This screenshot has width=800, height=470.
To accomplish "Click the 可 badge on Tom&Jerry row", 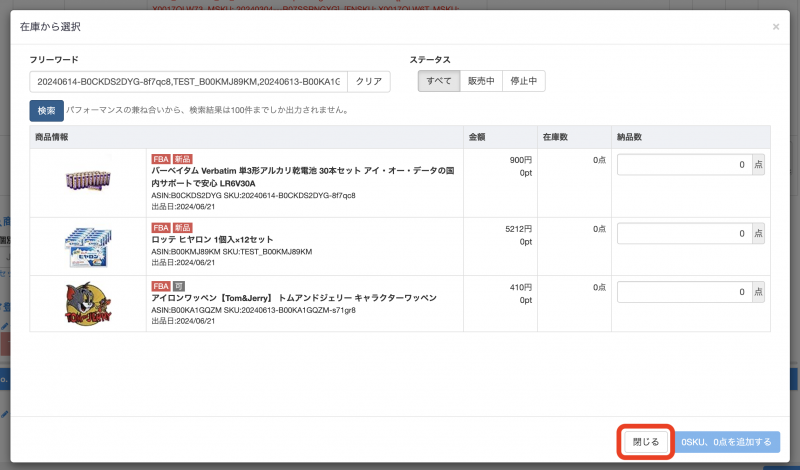I will 179,286.
